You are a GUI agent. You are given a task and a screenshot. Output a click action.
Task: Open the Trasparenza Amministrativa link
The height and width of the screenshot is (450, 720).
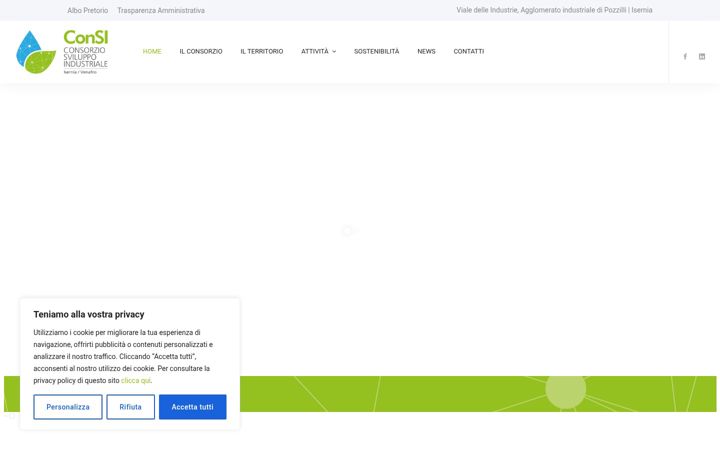coord(161,10)
